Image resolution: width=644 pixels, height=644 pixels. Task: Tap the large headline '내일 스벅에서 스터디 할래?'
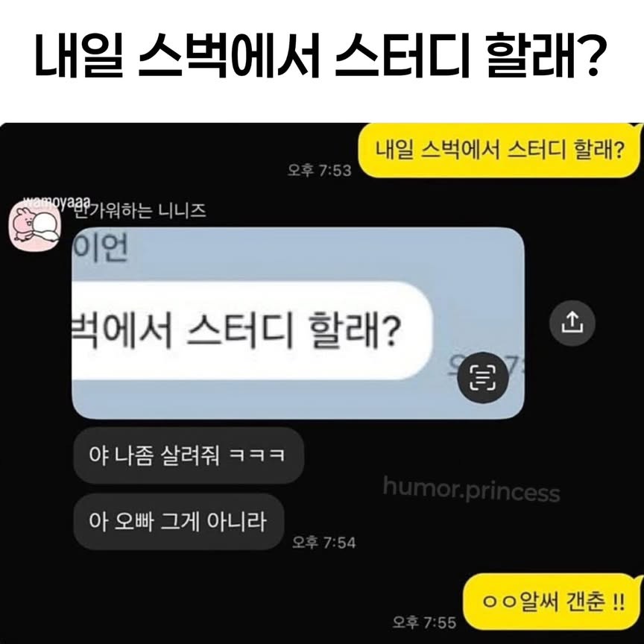[x=321, y=56]
